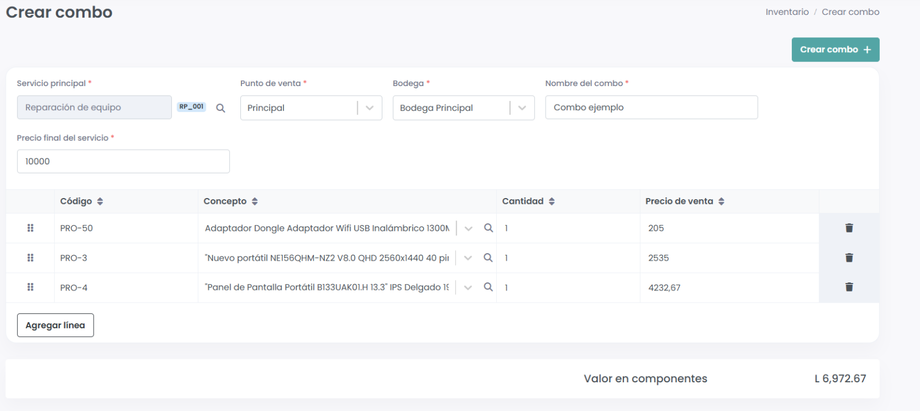Go to Inventario breadcrumb link
The image size is (920, 411).
787,12
